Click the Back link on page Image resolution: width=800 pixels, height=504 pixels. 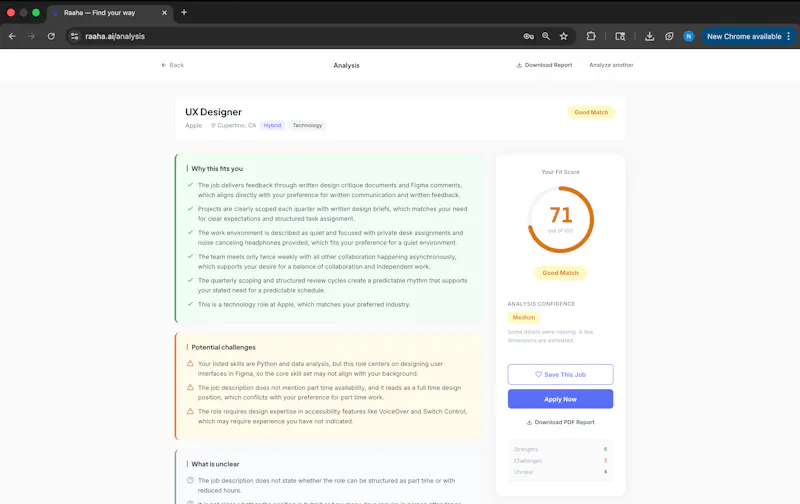tap(172, 65)
